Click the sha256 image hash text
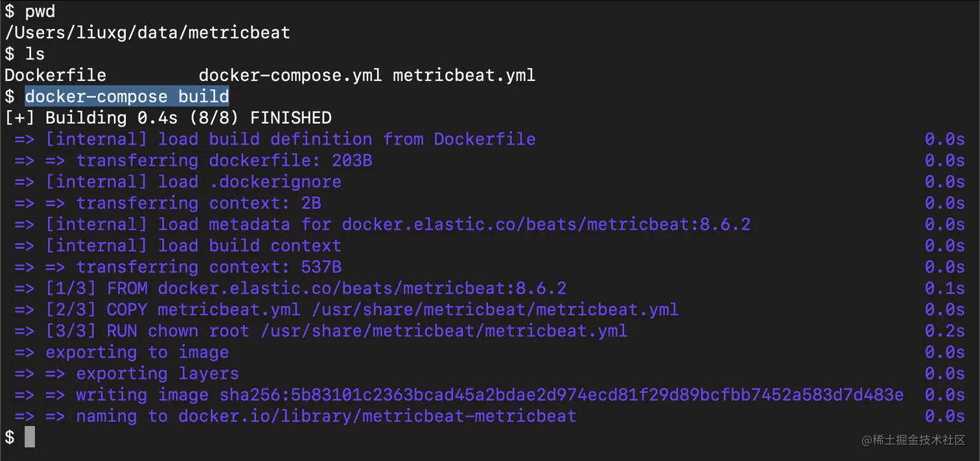This screenshot has height=461, width=980. [561, 395]
